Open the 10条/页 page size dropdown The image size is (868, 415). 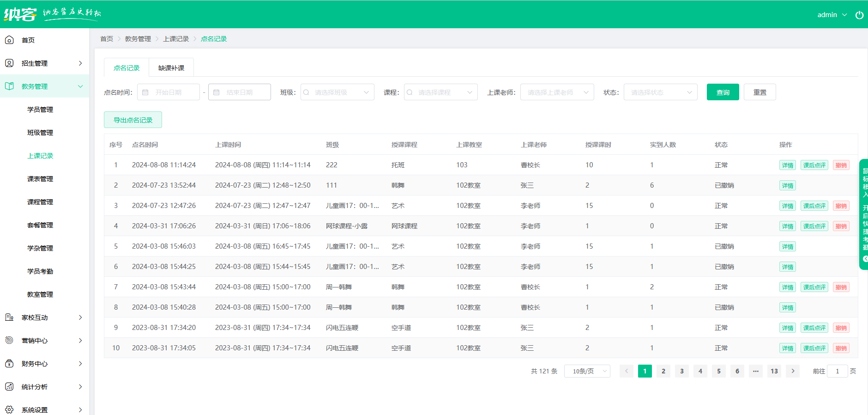[x=587, y=371]
